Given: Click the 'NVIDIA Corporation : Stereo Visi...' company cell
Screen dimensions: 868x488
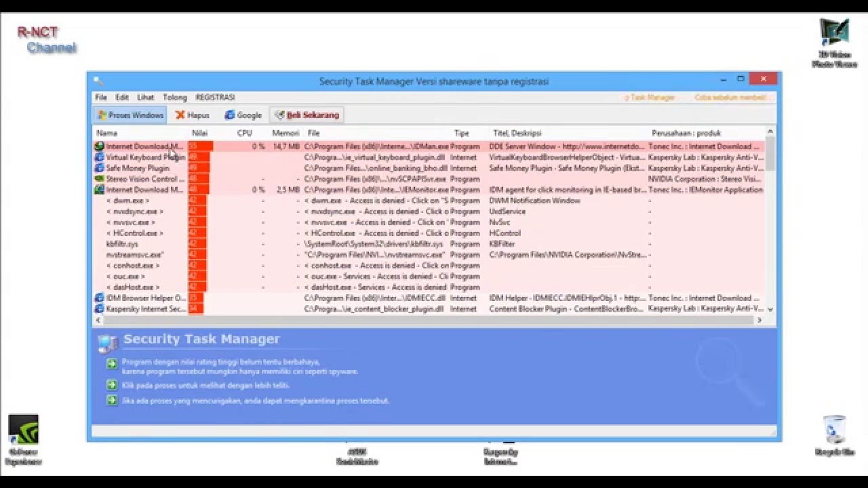Looking at the screenshot, I should pos(705,179).
